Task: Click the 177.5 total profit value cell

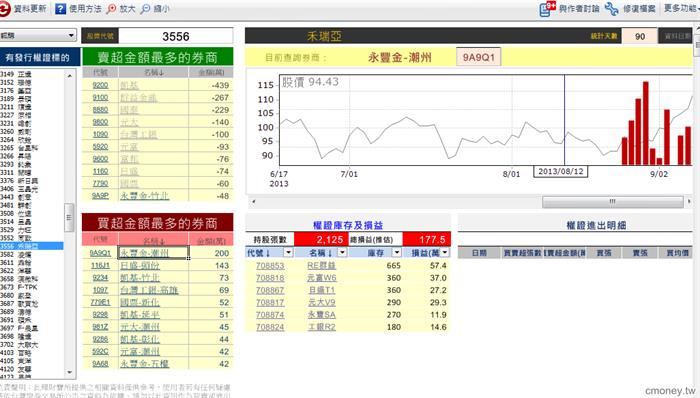Action: [x=426, y=239]
